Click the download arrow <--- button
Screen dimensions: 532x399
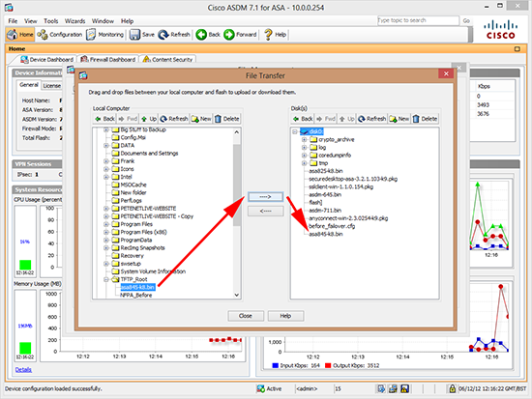click(265, 212)
